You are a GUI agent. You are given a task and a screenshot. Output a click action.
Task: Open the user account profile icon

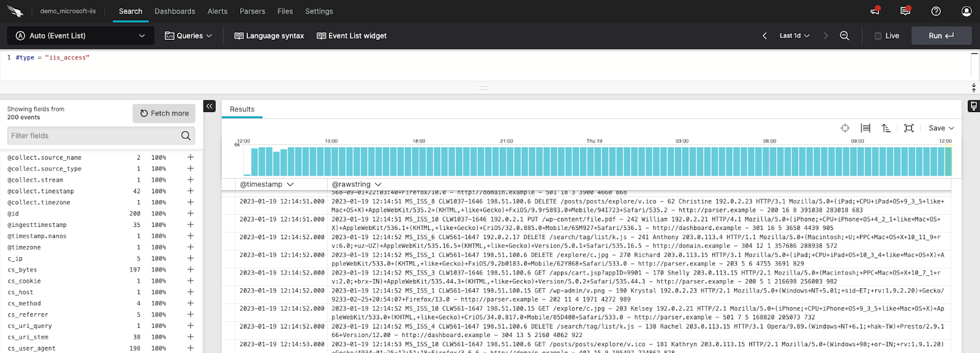pos(967,11)
